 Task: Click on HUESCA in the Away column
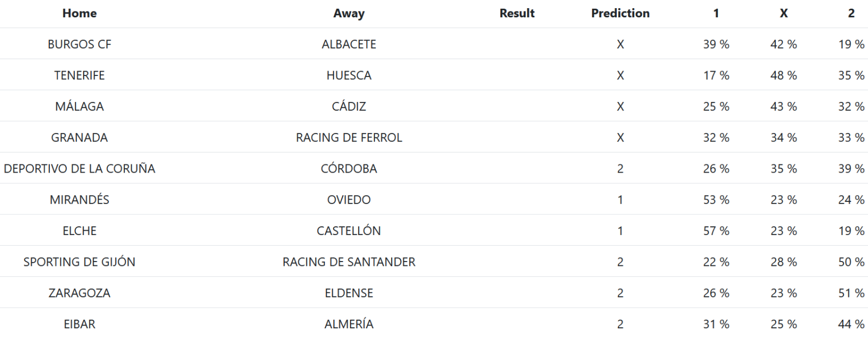(x=349, y=75)
